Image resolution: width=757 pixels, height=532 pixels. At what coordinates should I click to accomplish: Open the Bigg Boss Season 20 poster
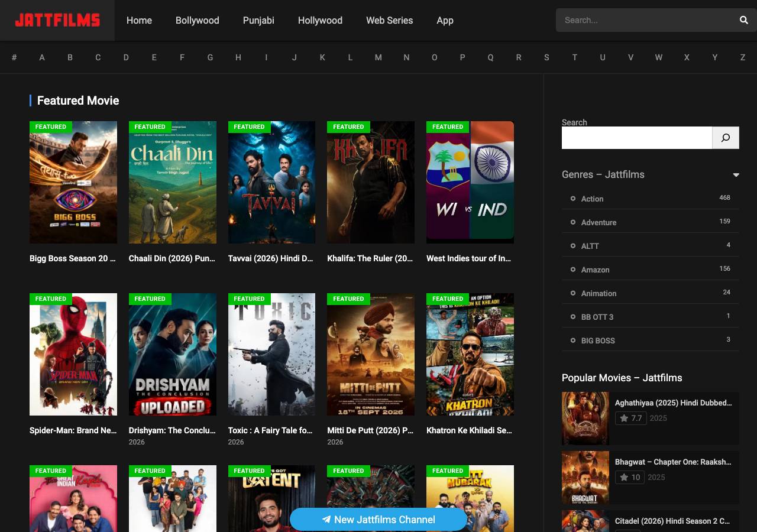73,182
